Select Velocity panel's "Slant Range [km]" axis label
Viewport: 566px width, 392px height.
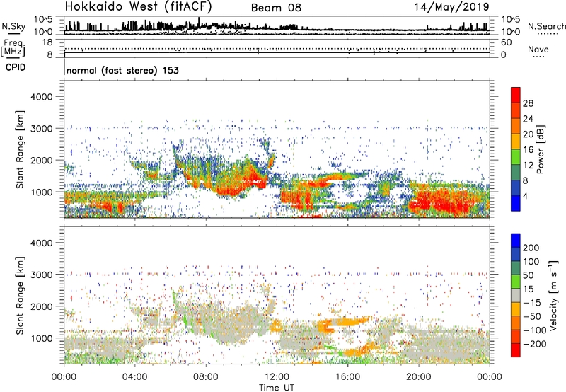[20, 296]
